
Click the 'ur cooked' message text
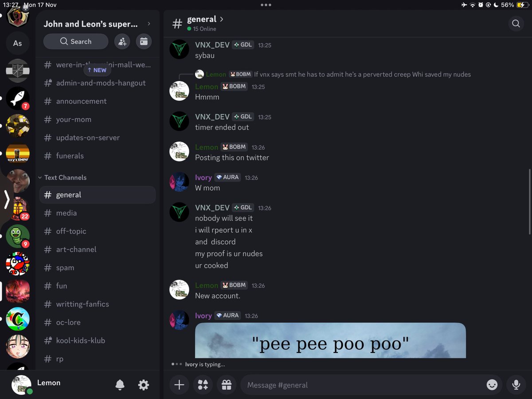point(211,266)
